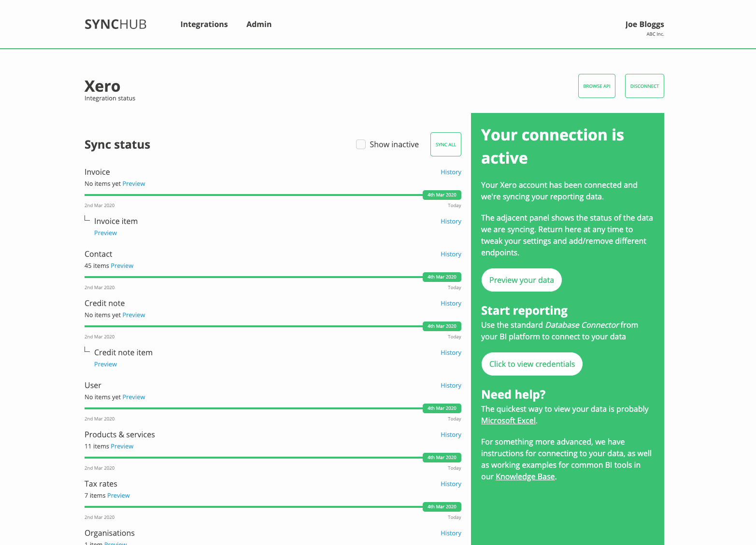Open History for User

pyautogui.click(x=451, y=385)
